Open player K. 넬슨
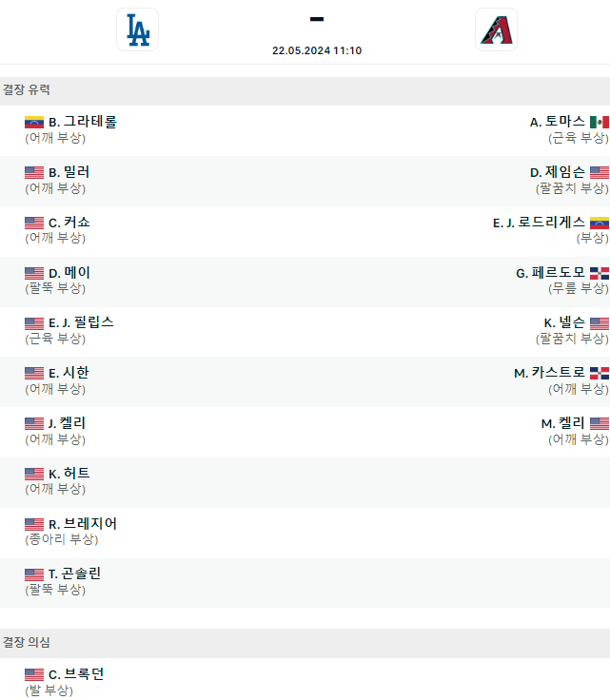 pos(564,322)
